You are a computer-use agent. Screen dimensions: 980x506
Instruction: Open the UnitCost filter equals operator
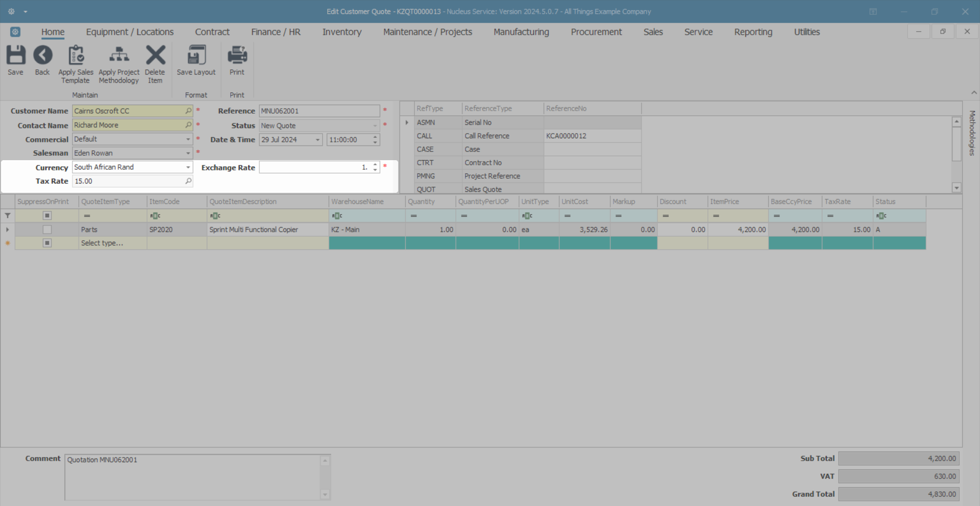tap(567, 216)
